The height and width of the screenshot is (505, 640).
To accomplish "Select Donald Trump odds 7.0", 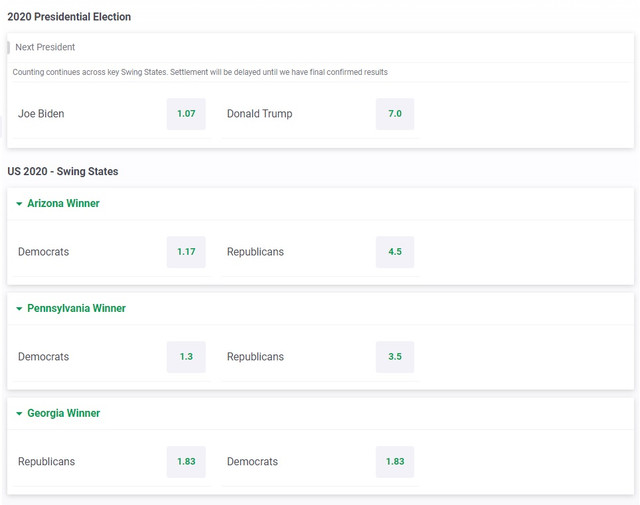I will 395,113.
